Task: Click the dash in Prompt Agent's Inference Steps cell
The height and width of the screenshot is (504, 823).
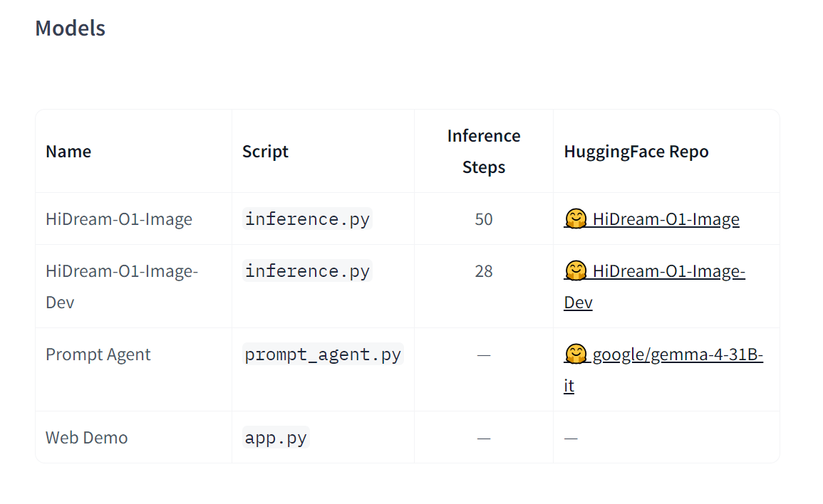Action: (483, 355)
